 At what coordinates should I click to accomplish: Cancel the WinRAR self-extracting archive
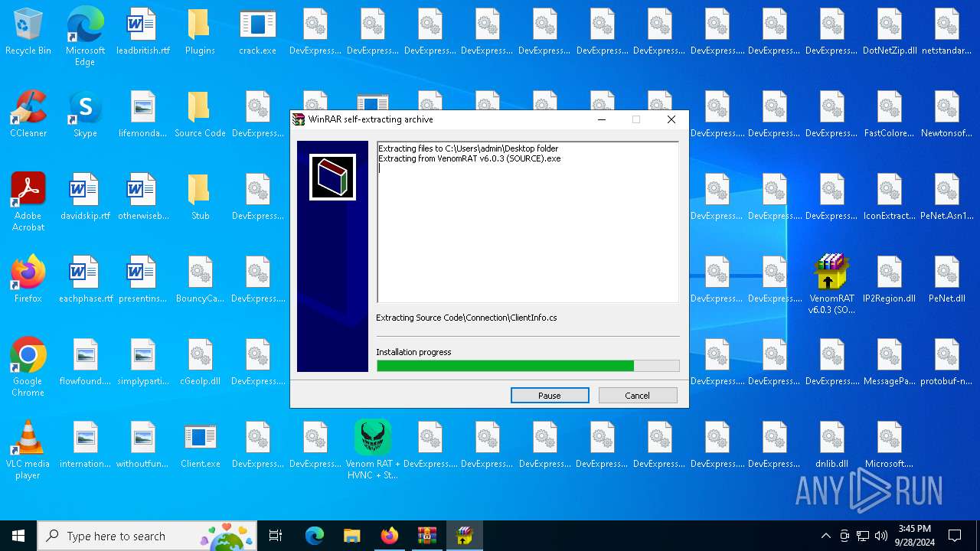click(x=638, y=396)
